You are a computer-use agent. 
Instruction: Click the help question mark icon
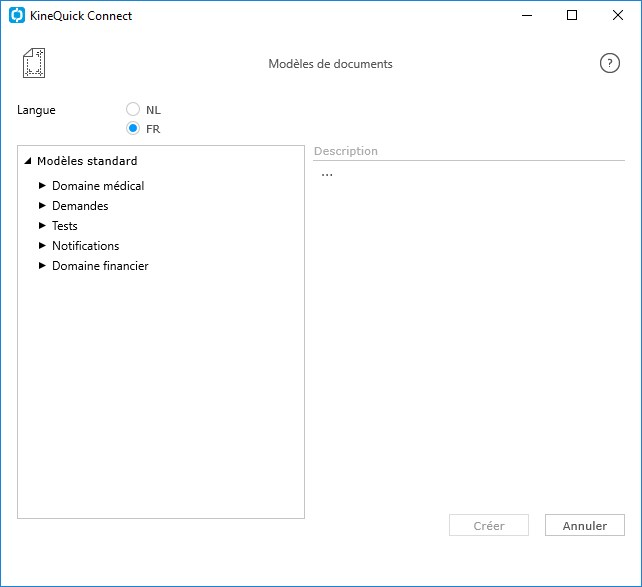click(x=610, y=63)
